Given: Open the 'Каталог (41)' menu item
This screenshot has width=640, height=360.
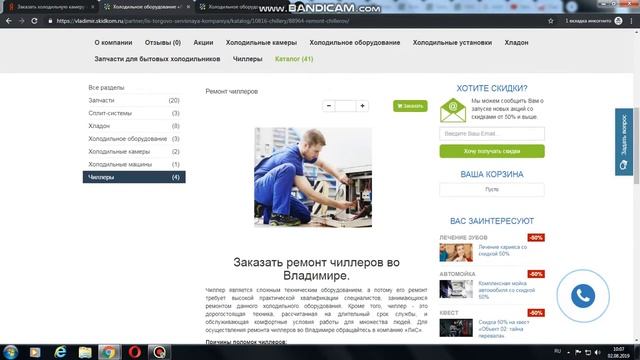Looking at the screenshot, I should tap(294, 59).
